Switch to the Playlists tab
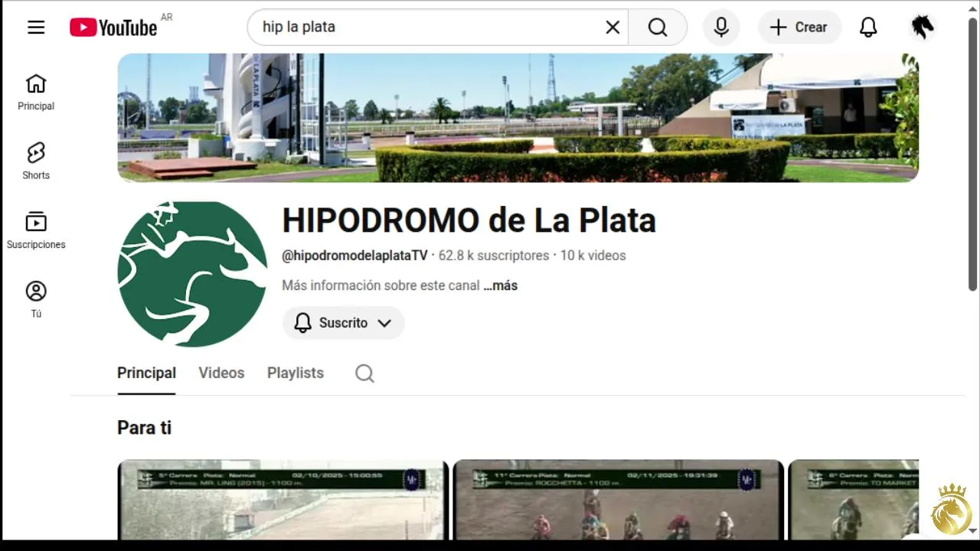 coord(296,373)
